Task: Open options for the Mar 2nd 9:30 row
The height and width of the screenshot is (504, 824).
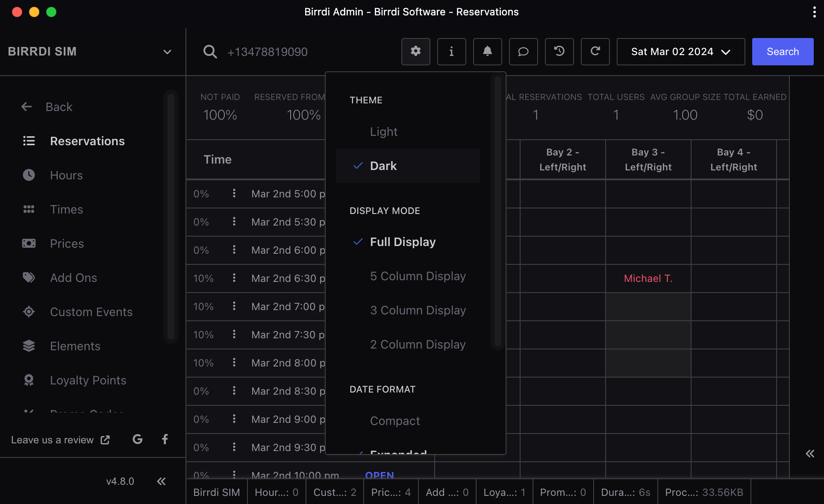Action: click(234, 447)
